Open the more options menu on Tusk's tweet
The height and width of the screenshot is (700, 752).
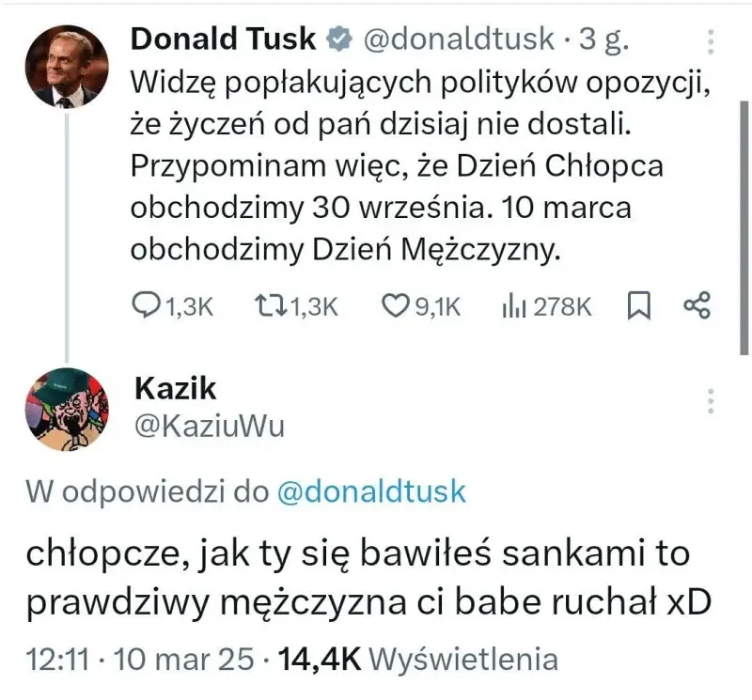point(711,40)
